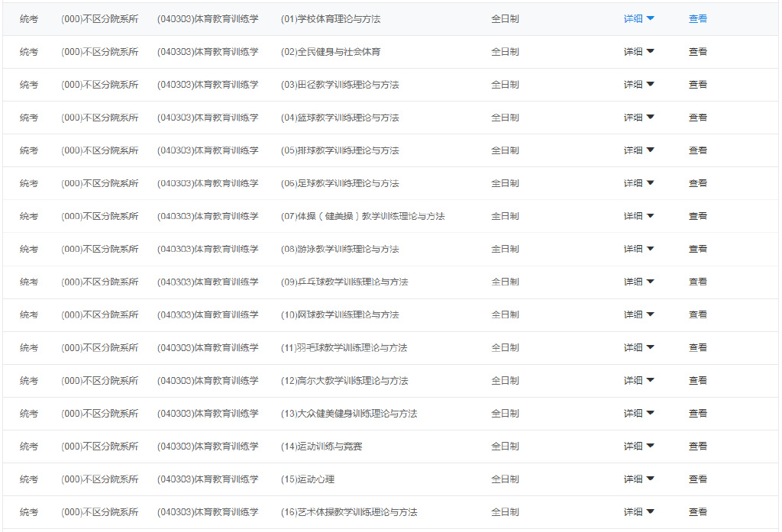
Task: Select the text (09)乒乓球教学训练理论与方法
Action: tap(344, 282)
